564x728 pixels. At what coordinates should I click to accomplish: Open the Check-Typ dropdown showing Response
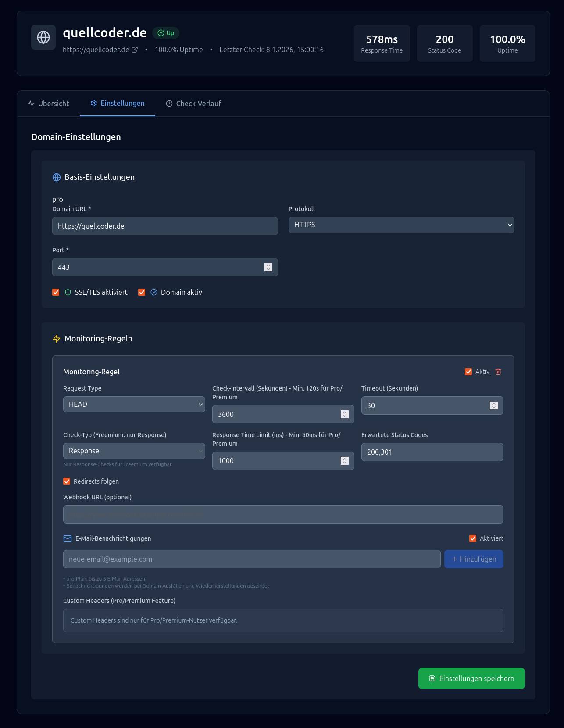click(134, 451)
